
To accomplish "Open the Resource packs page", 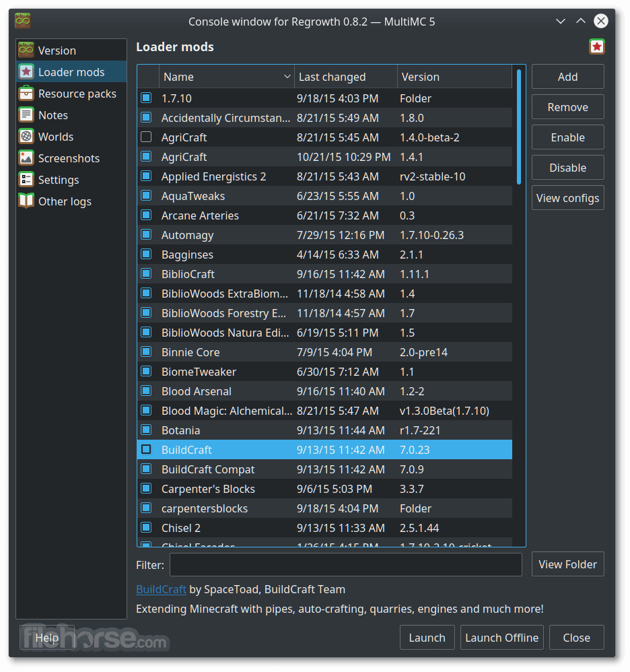I will (x=71, y=93).
